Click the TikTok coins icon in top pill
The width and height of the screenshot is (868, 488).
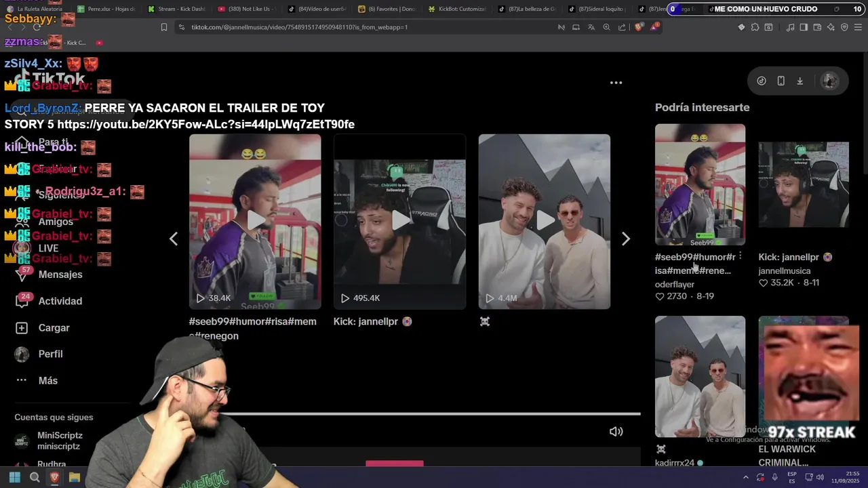(762, 81)
